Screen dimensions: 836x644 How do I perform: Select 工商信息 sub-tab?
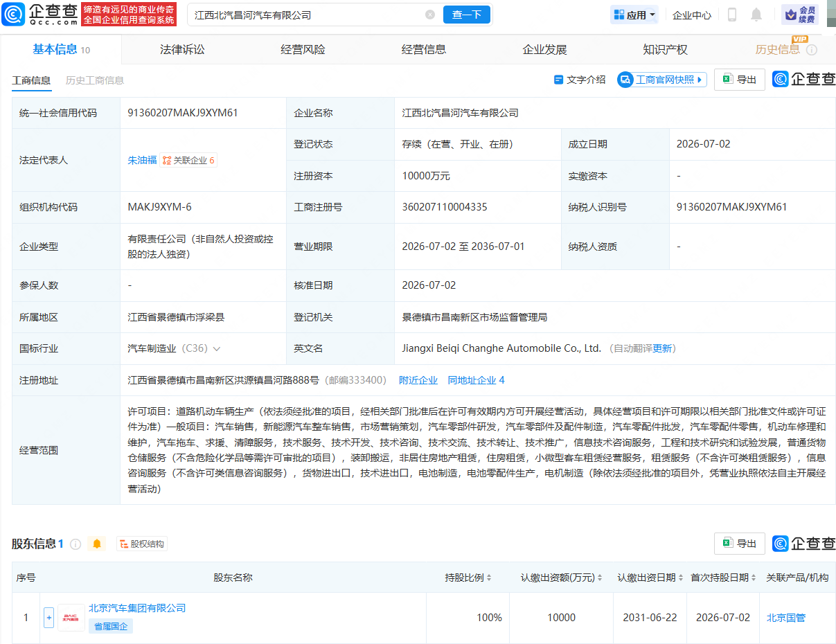[31, 80]
